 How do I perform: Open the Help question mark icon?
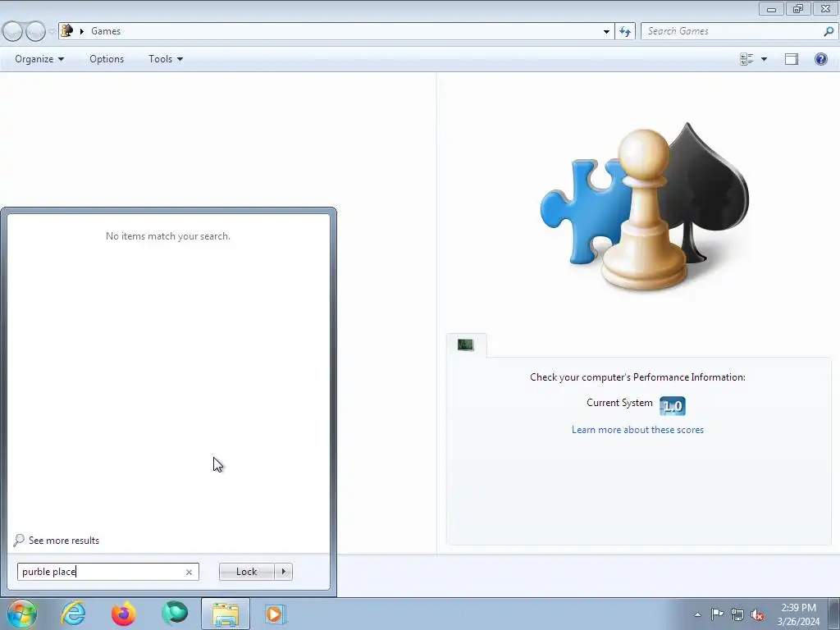[x=820, y=59]
